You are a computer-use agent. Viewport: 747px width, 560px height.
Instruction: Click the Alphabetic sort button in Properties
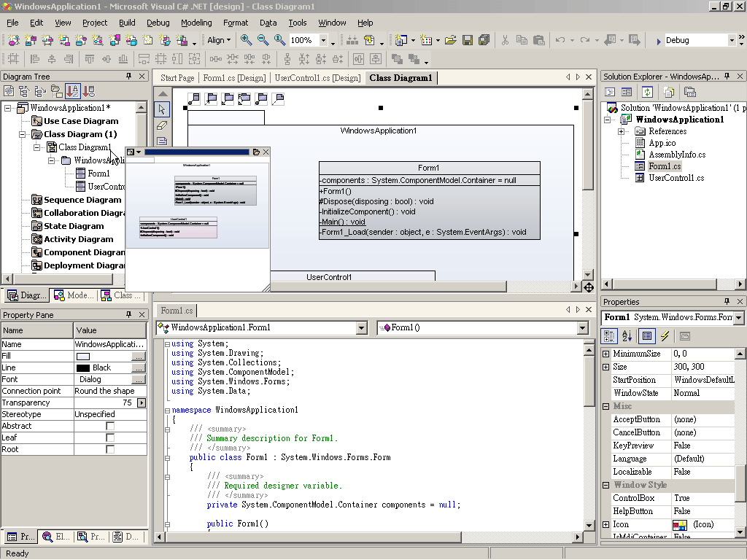[627, 336]
